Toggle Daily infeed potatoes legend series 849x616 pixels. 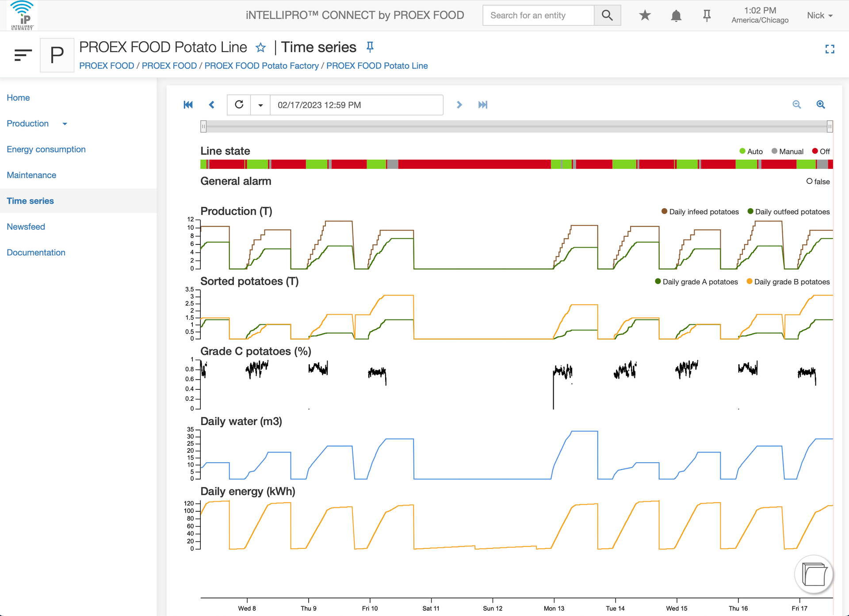tap(700, 212)
